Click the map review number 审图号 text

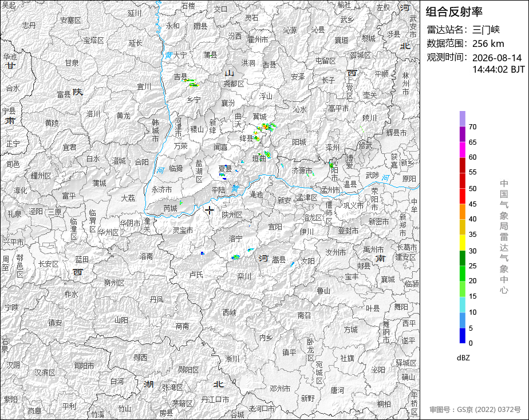pyautogui.click(x=475, y=410)
